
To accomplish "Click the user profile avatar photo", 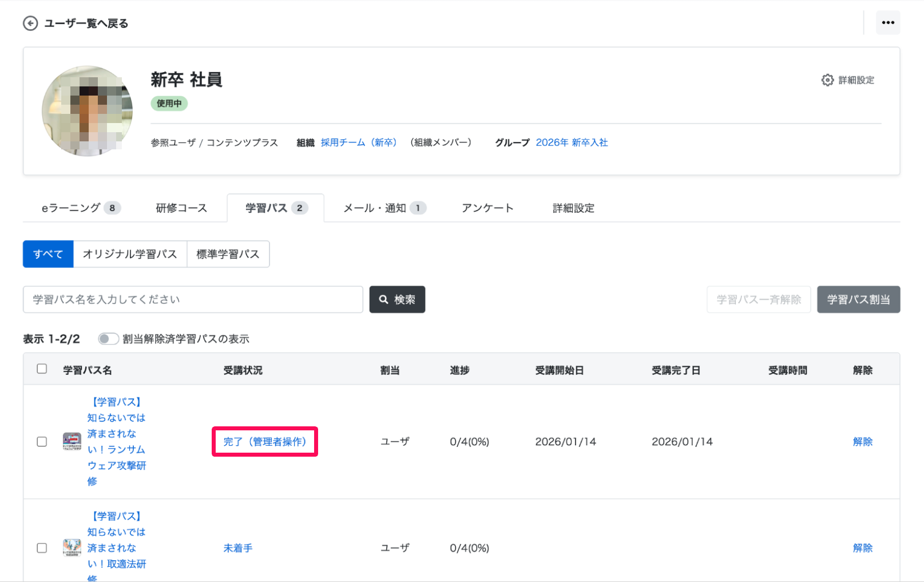I will click(x=87, y=110).
